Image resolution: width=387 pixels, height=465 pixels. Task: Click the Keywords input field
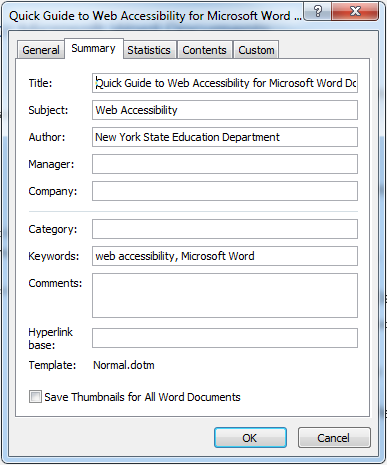(x=225, y=256)
